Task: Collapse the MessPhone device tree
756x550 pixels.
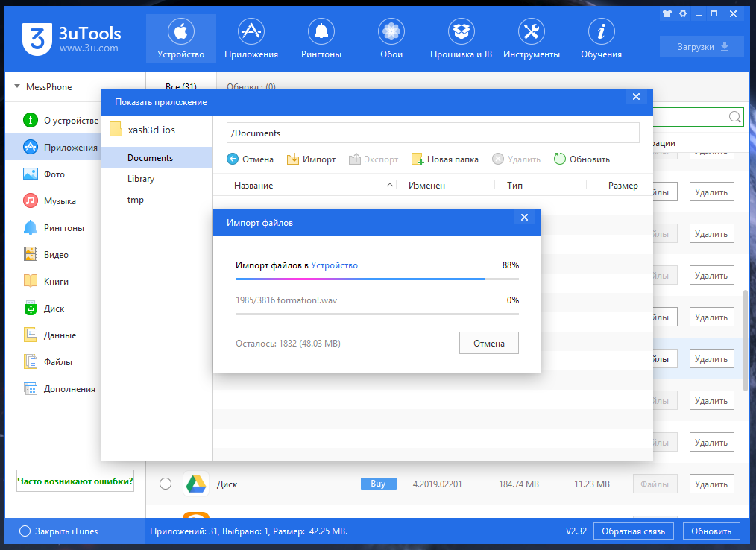Action: coord(17,87)
